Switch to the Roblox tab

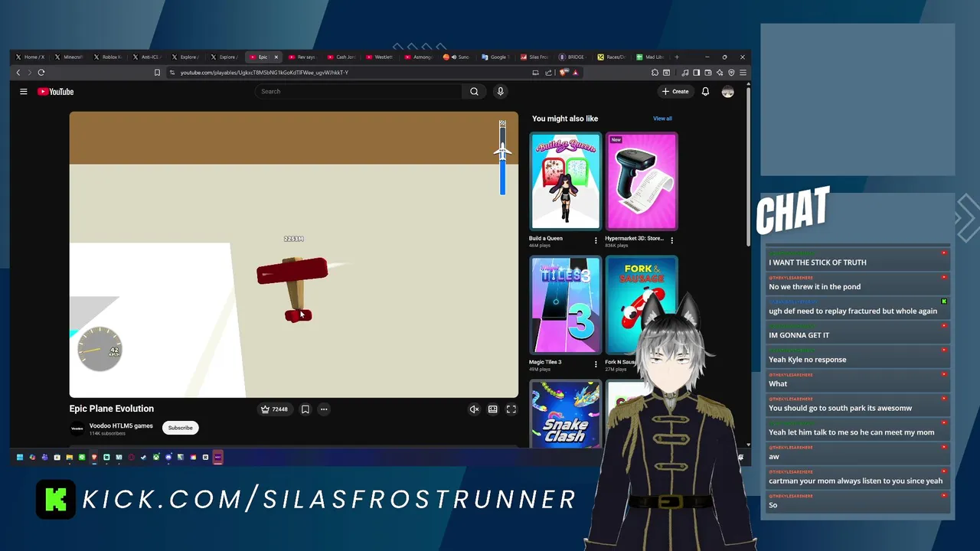[x=108, y=57]
